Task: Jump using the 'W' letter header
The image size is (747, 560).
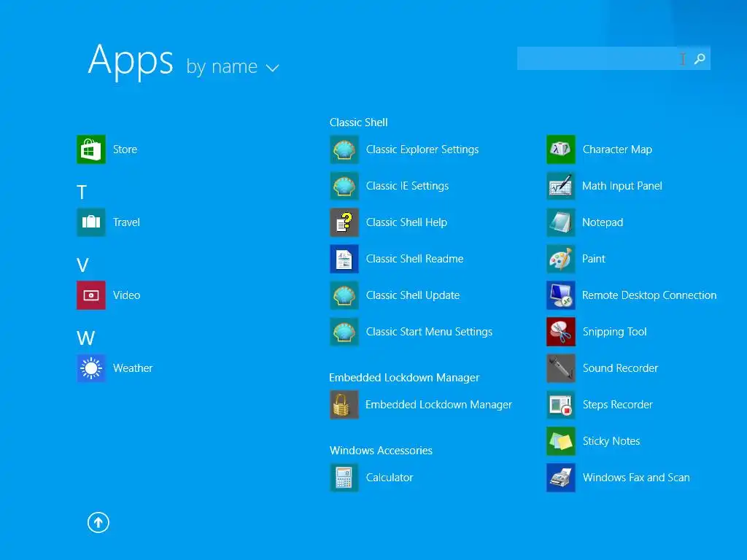Action: pyautogui.click(x=86, y=338)
